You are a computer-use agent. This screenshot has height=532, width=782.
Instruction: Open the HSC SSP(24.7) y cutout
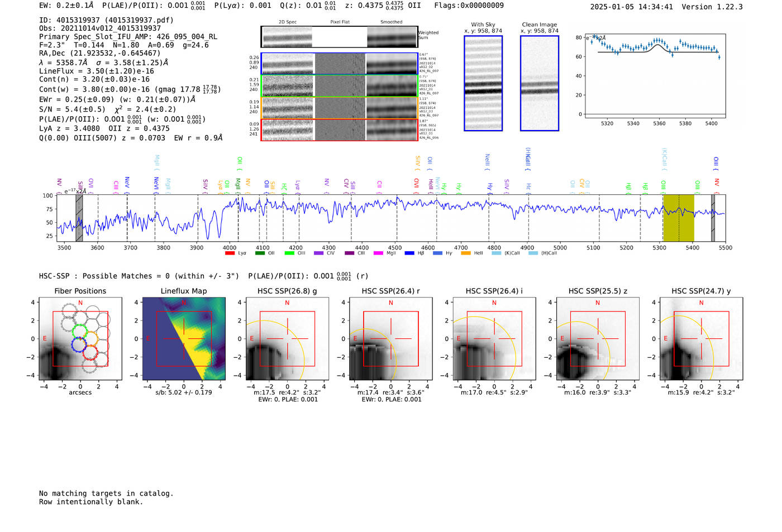[701, 339]
